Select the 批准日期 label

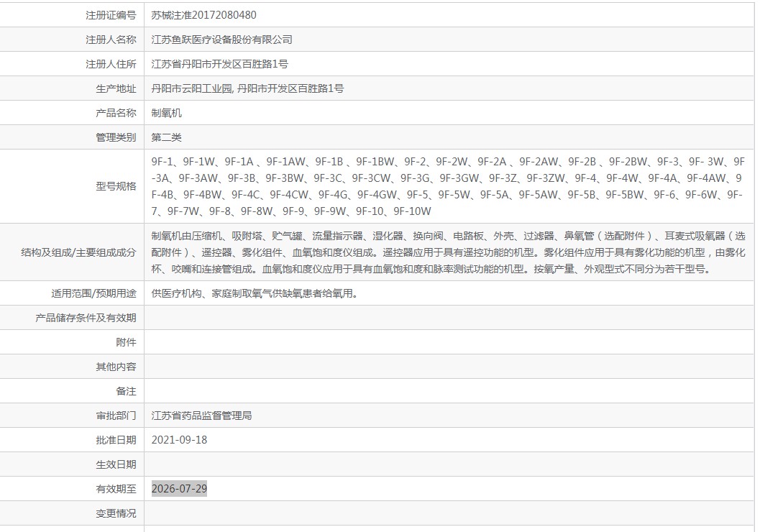pyautogui.click(x=116, y=440)
